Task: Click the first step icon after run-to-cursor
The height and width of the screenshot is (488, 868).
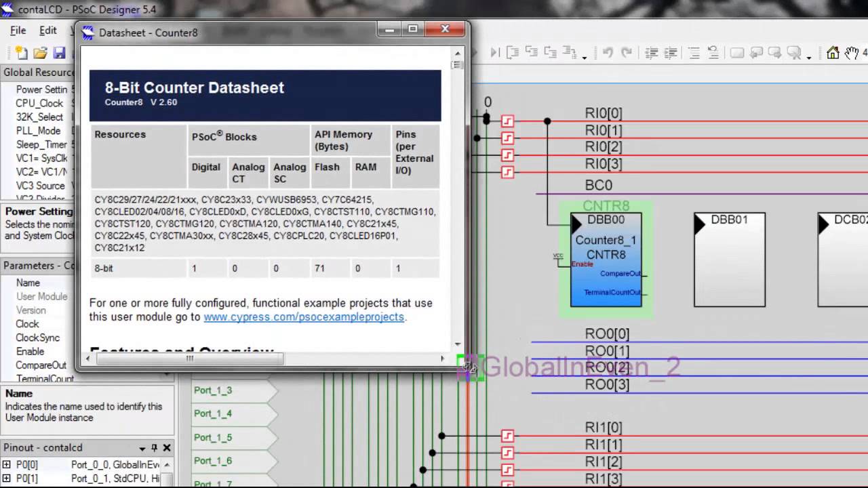Action: [513, 52]
